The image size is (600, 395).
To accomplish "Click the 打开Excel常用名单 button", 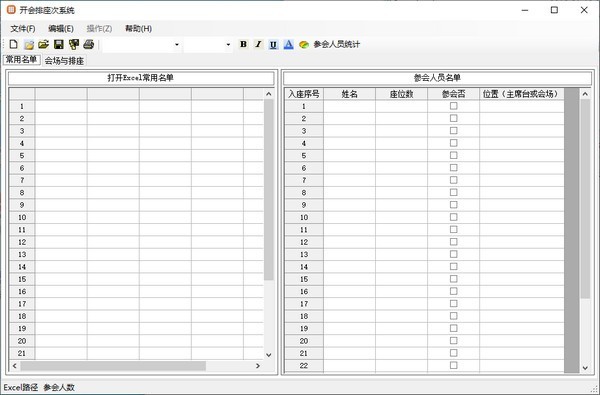I will (x=141, y=78).
